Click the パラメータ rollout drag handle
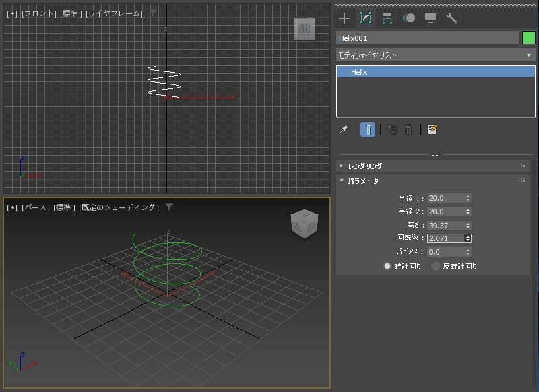 524,181
